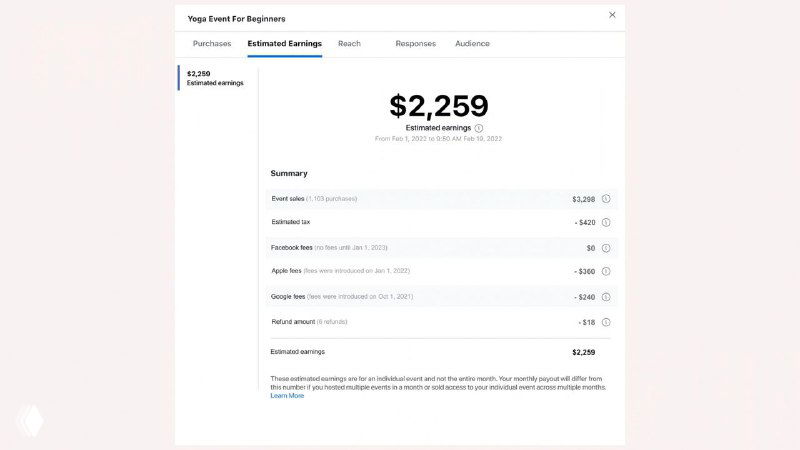
Task: Go to the Responses tab
Action: [x=415, y=44]
